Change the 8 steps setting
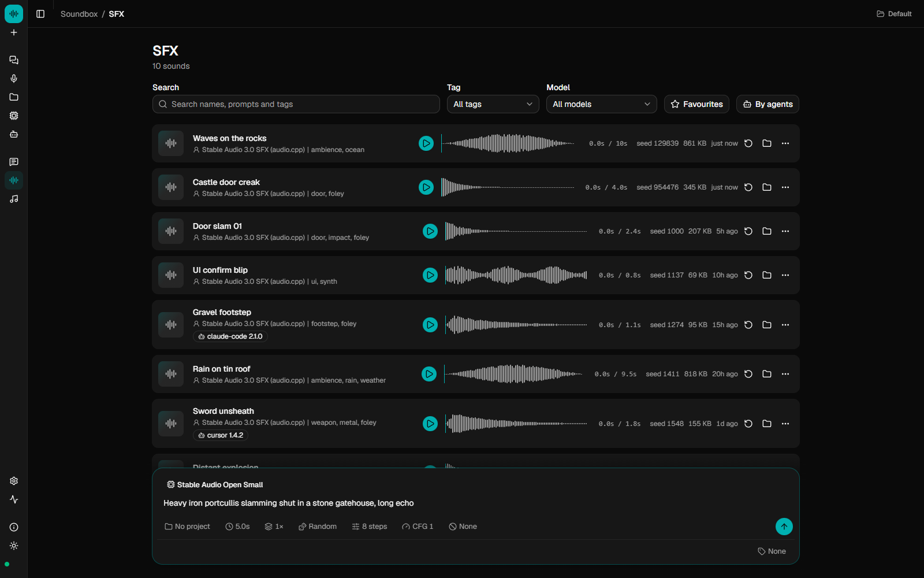This screenshot has height=578, width=924. pos(370,527)
